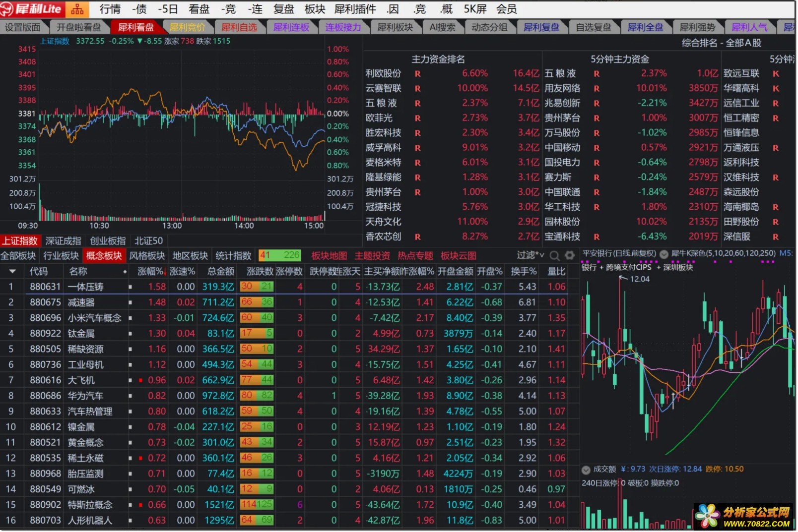Click the R marker beside 云赛智联
This screenshot has height=532, width=798.
[x=418, y=89]
